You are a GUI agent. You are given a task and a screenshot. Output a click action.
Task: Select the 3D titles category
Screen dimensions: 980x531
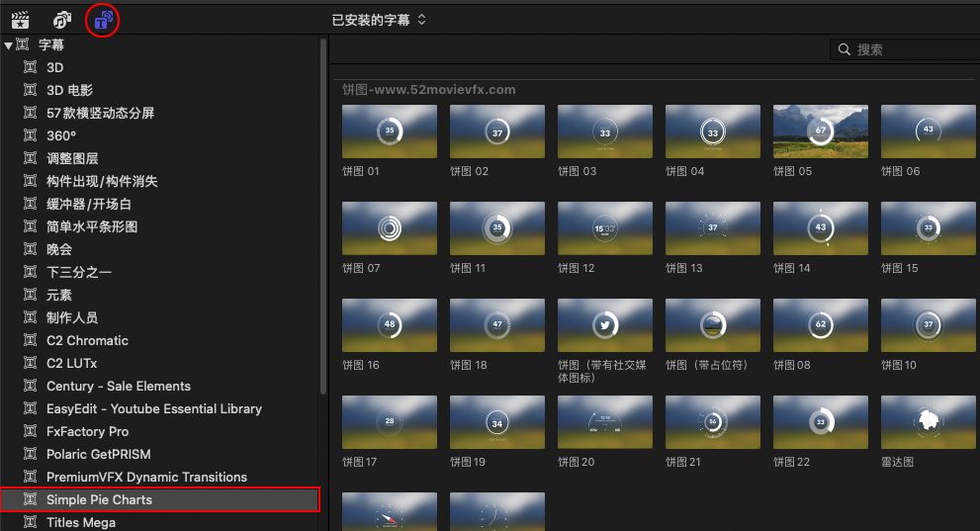point(159,67)
